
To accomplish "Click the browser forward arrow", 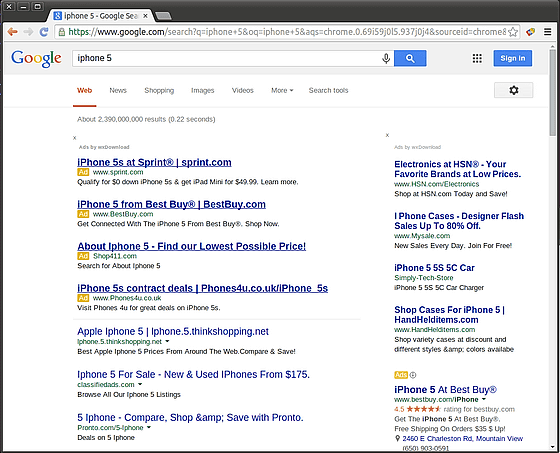I will pyautogui.click(x=28, y=32).
